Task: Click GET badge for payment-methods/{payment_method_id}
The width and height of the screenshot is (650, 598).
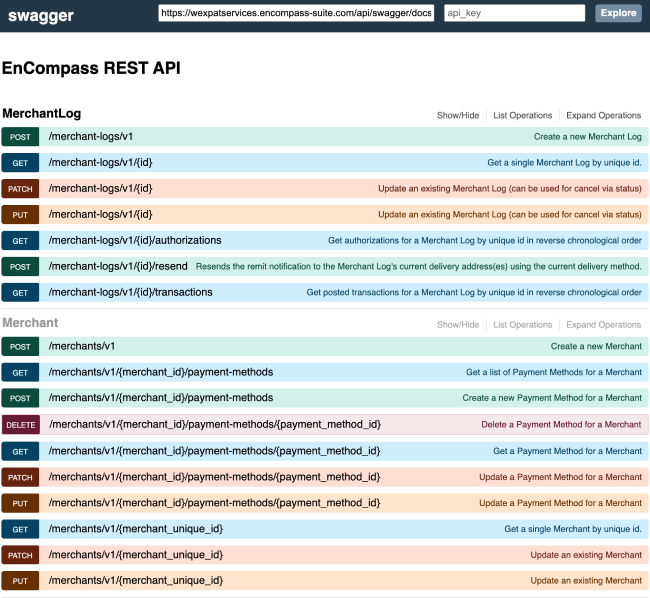Action: pos(20,451)
